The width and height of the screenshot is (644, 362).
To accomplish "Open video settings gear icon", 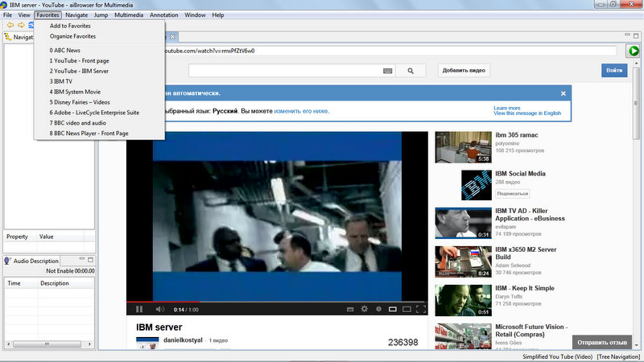I will [365, 309].
